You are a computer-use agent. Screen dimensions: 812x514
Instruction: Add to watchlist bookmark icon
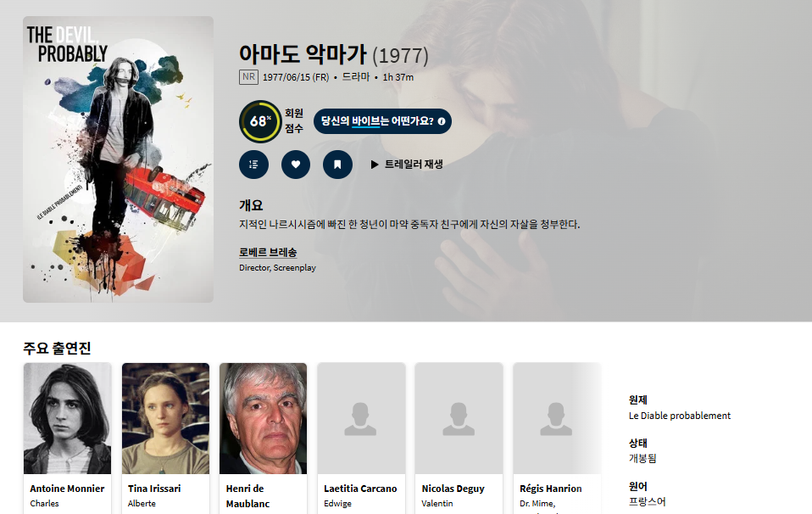click(337, 165)
